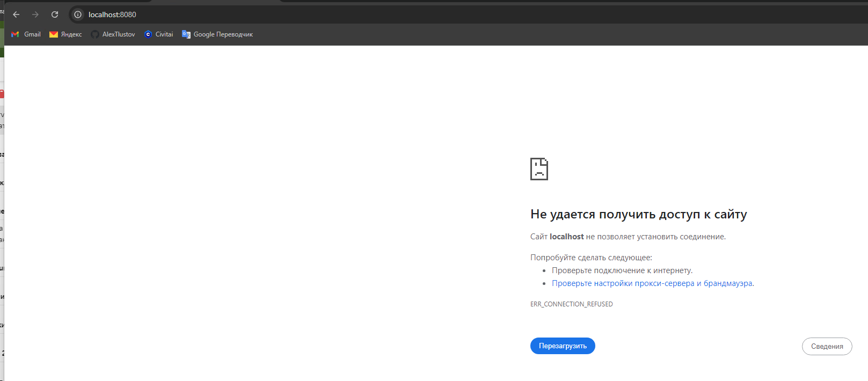Click the sad page error icon
This screenshot has width=868, height=381.
pyautogui.click(x=539, y=169)
